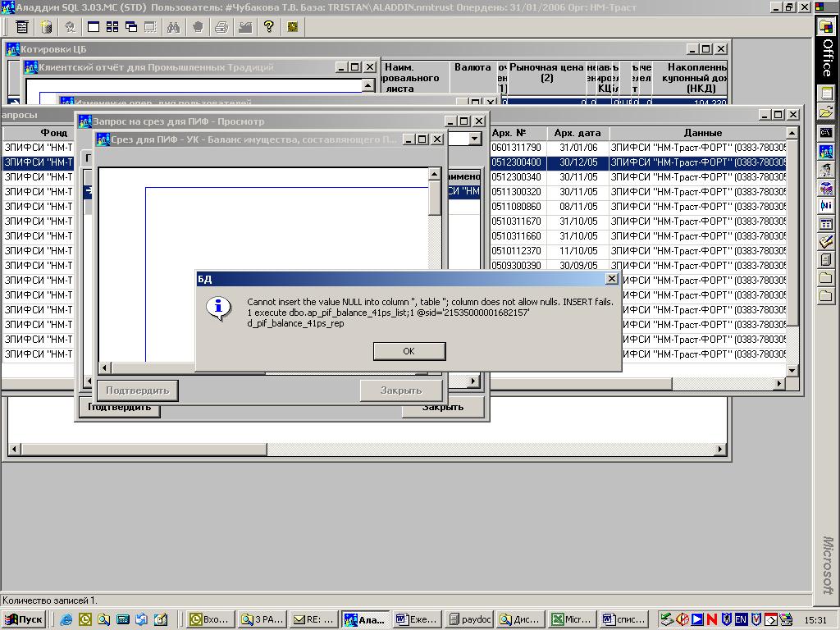Click the hand stop icon in the toolbar
Viewport: 840px width, 630px height.
(198, 27)
